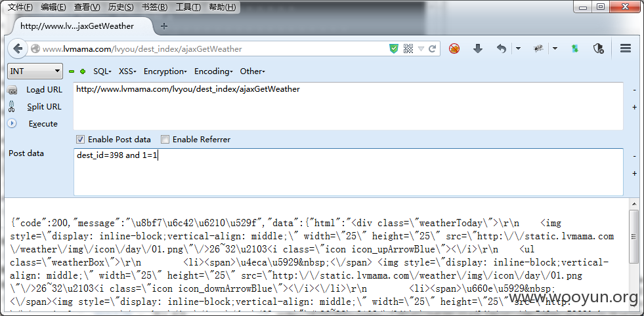Click the vertical scrollbar thumb
Screen dimensions: 644x316
tap(633, 237)
